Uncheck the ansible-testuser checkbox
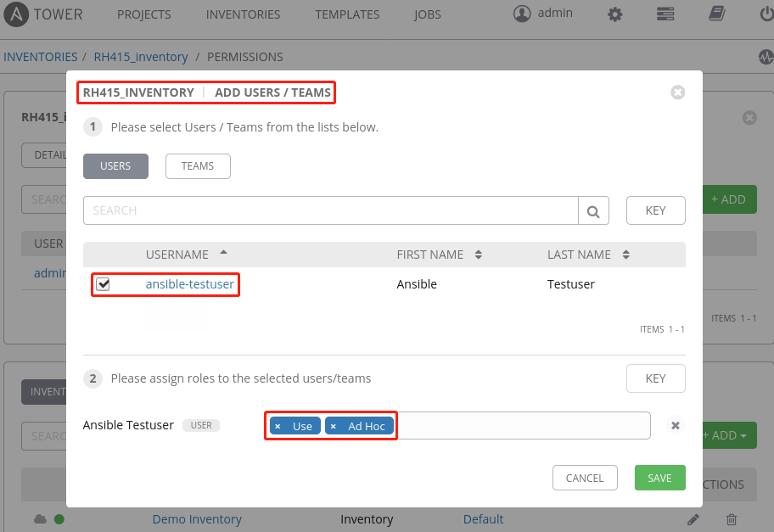This screenshot has height=532, width=774. [x=103, y=284]
